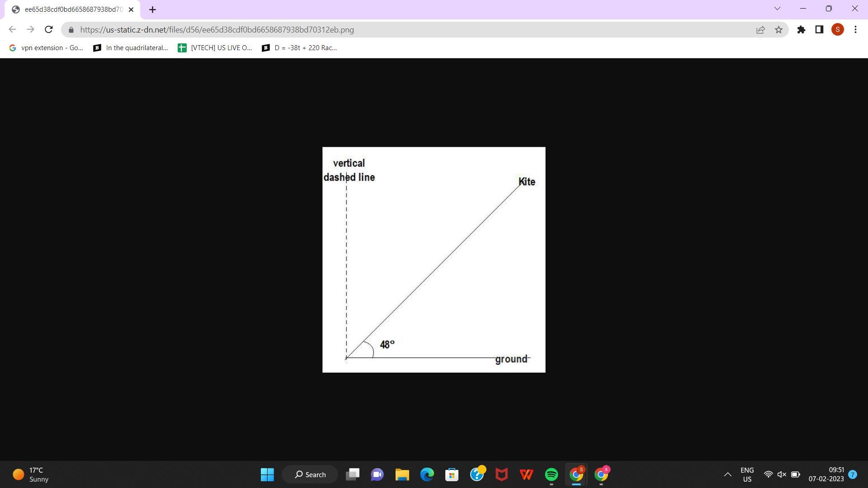View site info lock icon

coord(71,30)
